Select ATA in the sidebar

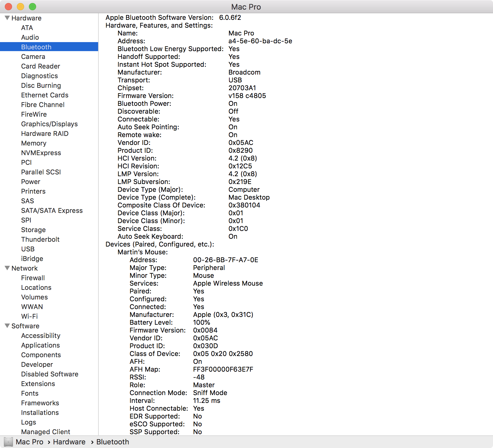27,28
